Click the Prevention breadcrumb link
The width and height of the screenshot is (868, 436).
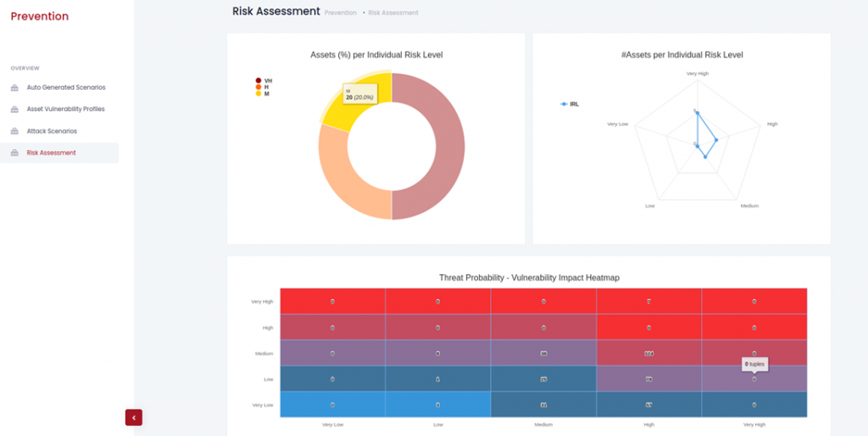[x=341, y=13]
